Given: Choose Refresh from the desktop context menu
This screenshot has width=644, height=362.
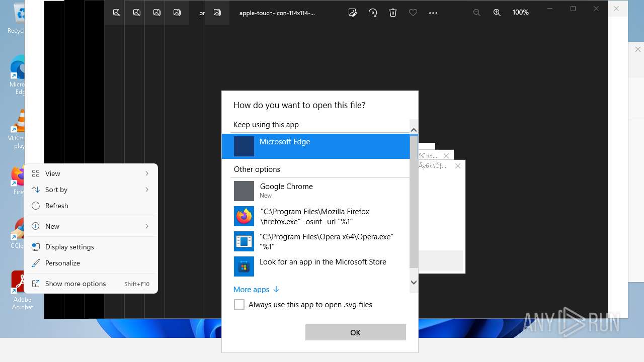Looking at the screenshot, I should (x=91, y=206).
